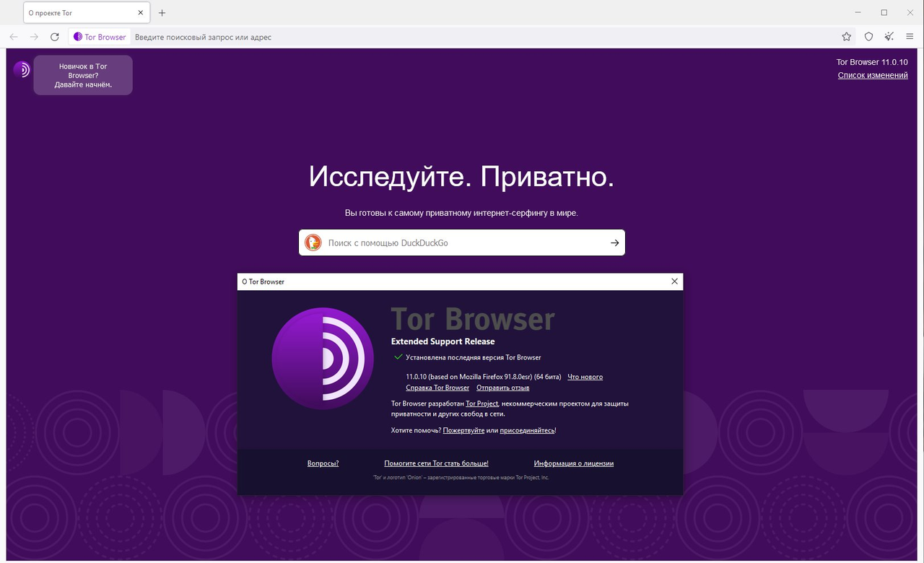The image size is (924, 563).
Task: Click the Tor onion logo on the start page
Action: [x=22, y=70]
